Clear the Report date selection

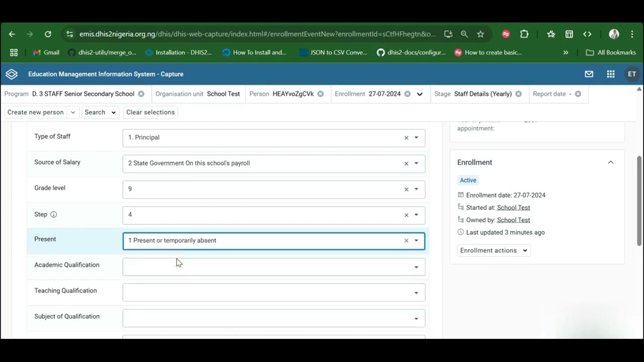(x=578, y=94)
